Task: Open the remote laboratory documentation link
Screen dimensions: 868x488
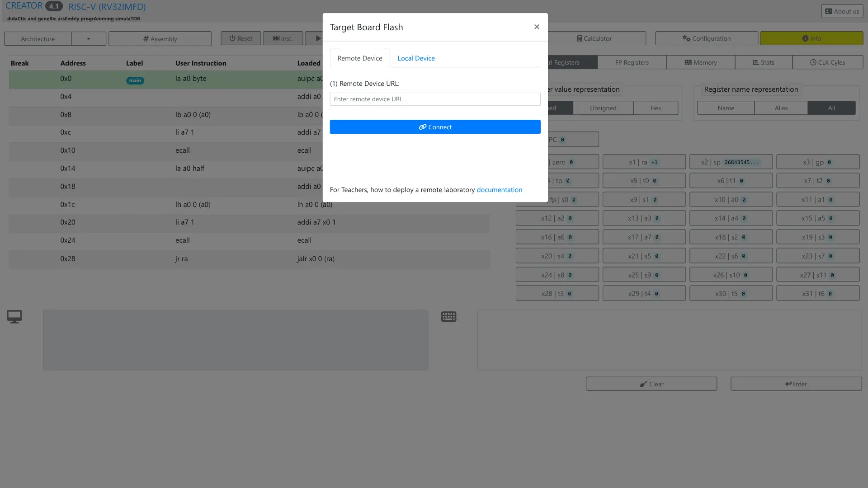Action: [500, 190]
